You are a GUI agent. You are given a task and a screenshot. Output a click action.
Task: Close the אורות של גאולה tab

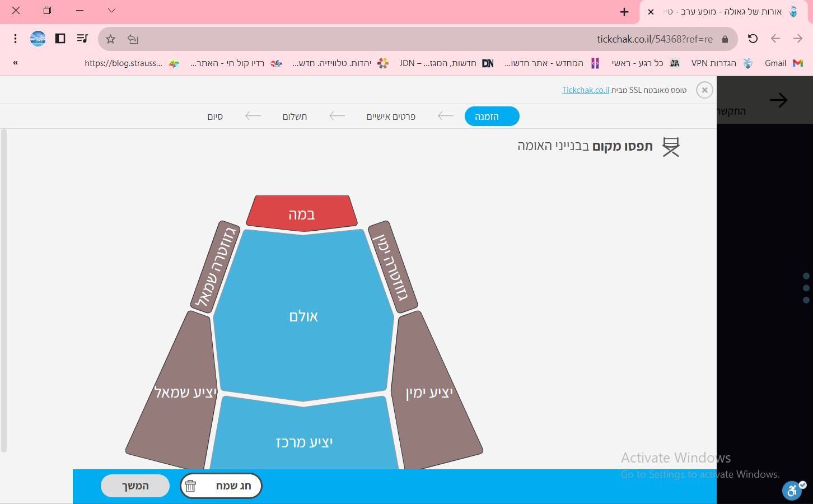651,12
